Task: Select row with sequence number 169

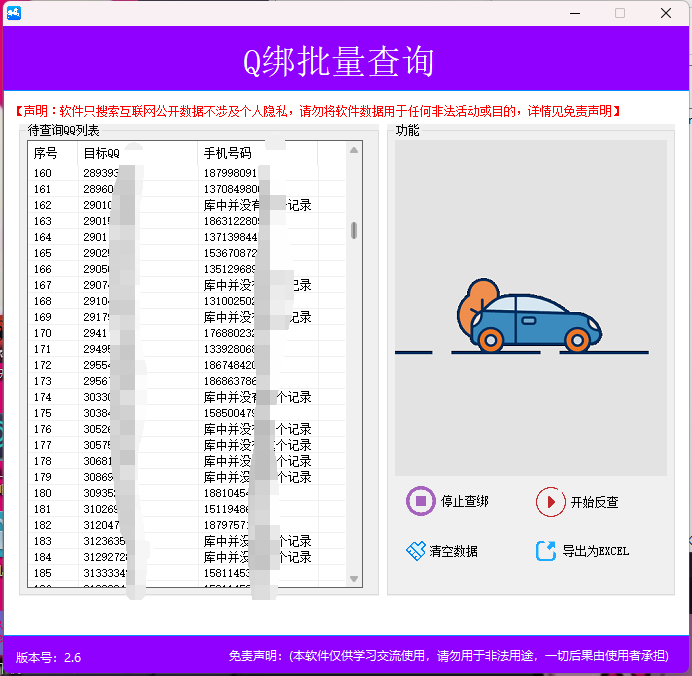Action: pos(187,317)
